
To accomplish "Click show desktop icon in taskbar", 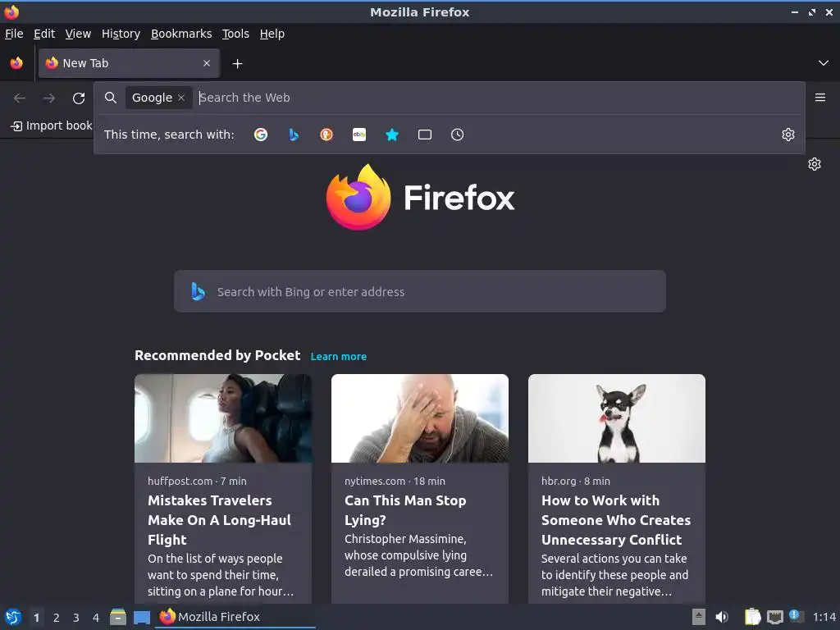I will pos(141,618).
